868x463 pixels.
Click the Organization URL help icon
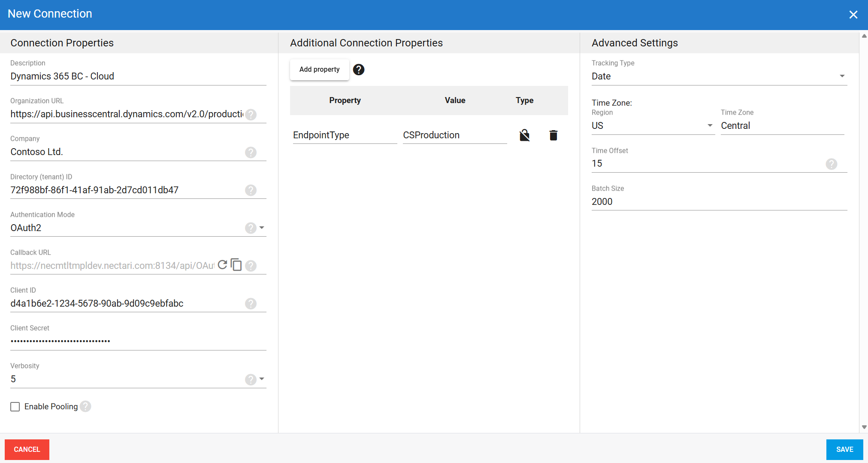coord(251,115)
